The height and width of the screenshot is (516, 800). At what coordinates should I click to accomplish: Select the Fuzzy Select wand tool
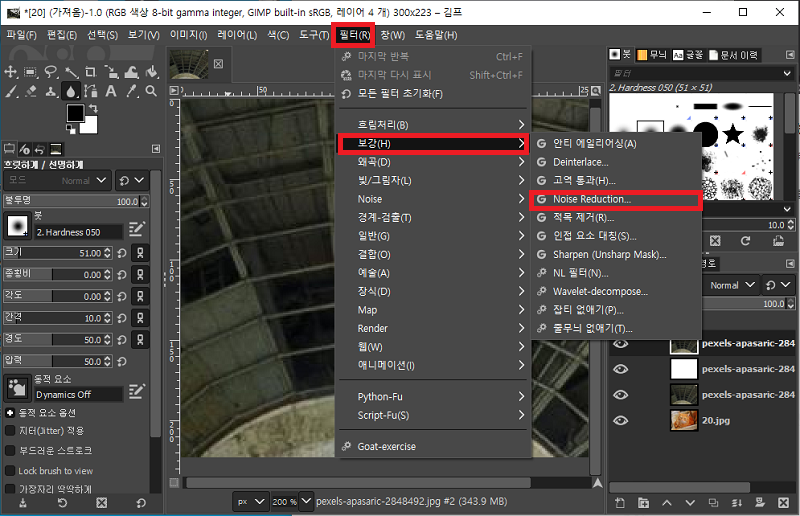coord(71,72)
